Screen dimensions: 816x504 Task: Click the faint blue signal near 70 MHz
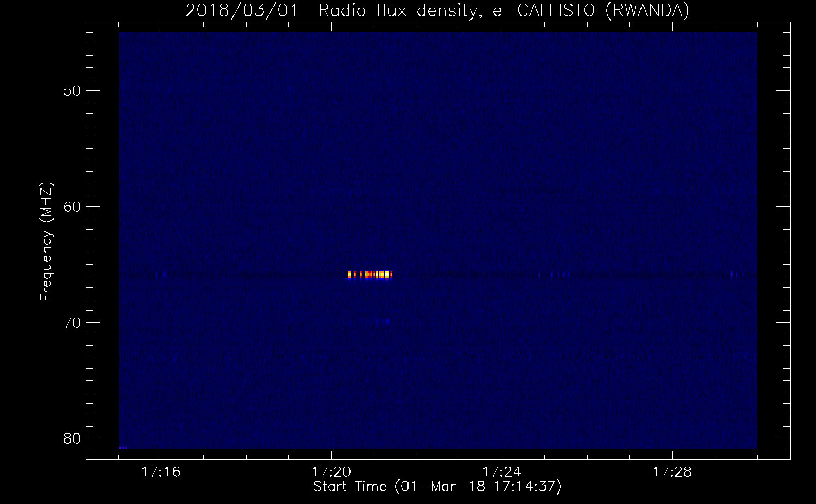point(382,320)
